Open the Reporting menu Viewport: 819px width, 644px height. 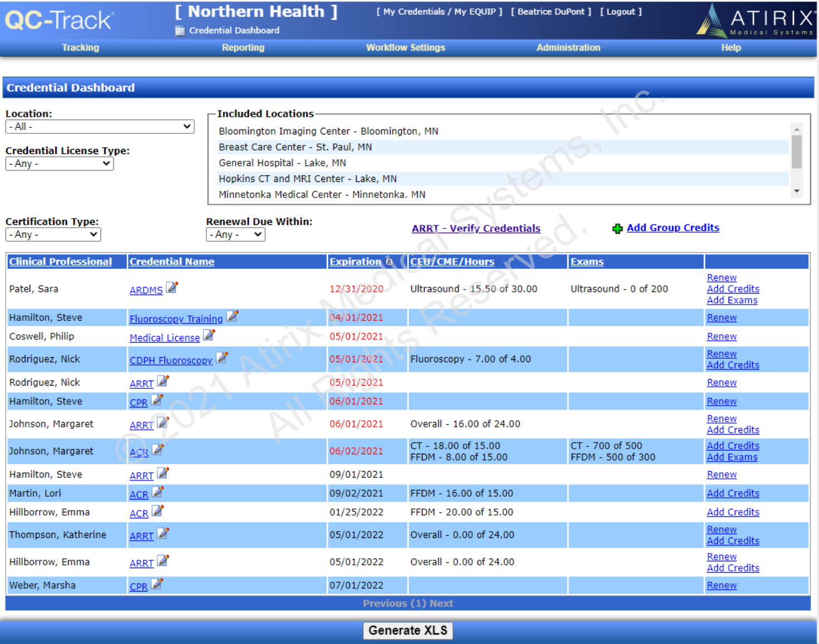click(243, 48)
